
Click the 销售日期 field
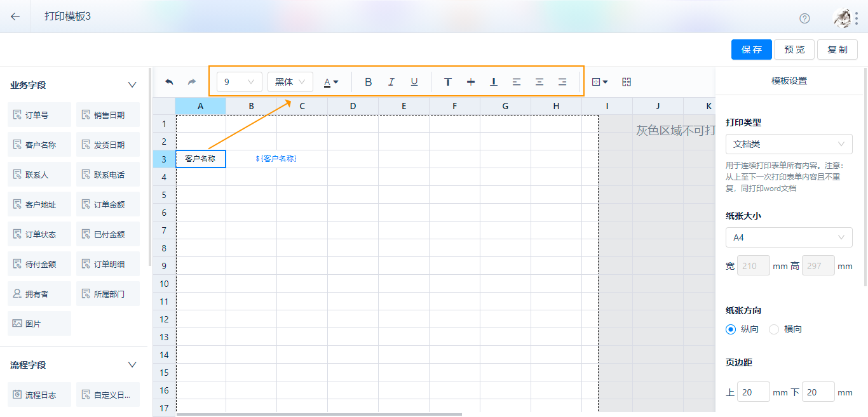coord(108,115)
